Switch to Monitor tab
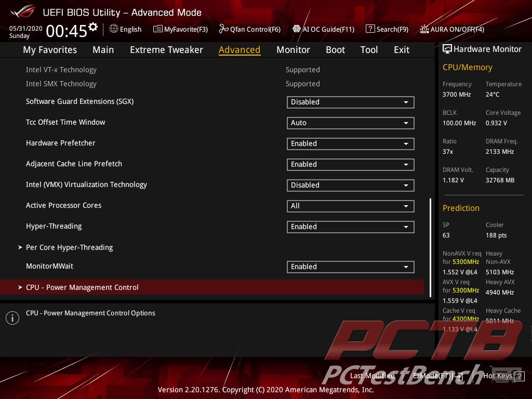532x399 pixels. [x=293, y=50]
